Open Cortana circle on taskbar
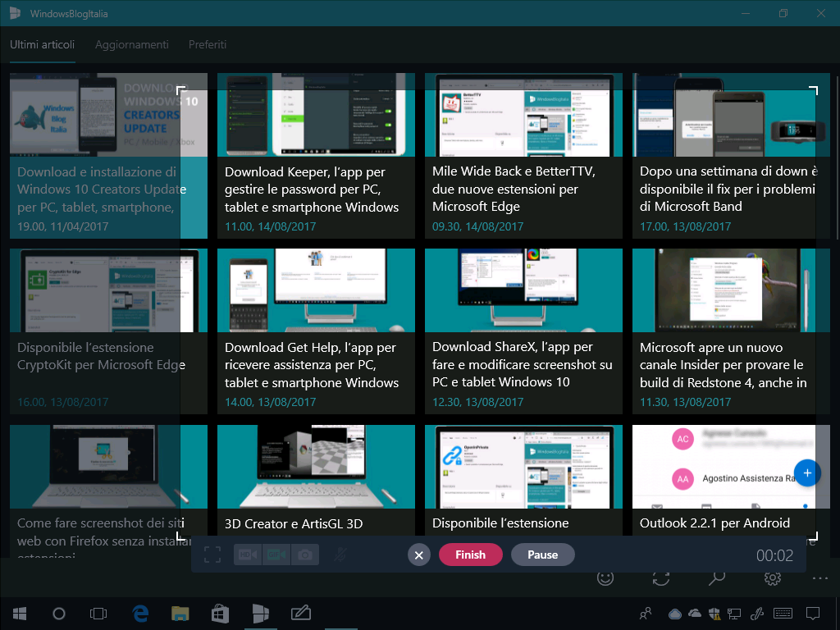The image size is (840, 630). tap(59, 614)
